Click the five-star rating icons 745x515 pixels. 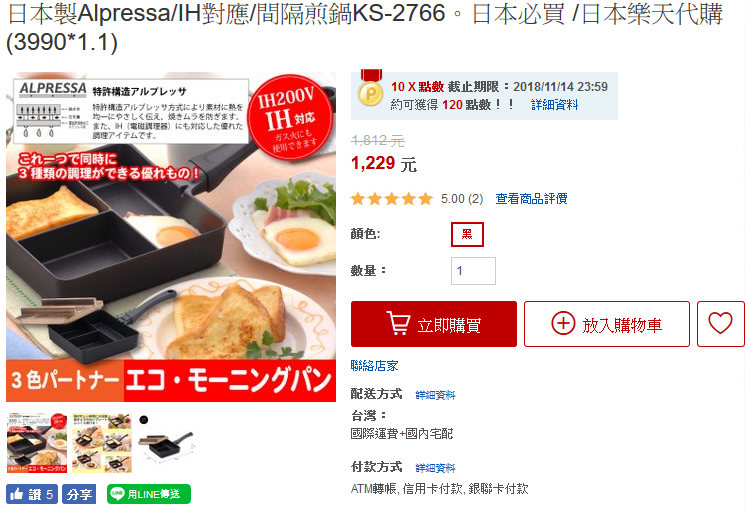(392, 199)
